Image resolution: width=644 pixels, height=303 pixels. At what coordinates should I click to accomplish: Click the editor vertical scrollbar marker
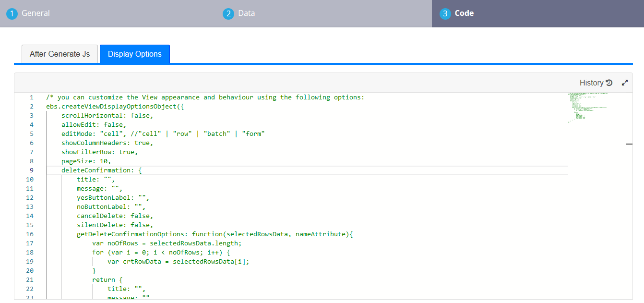point(629,144)
